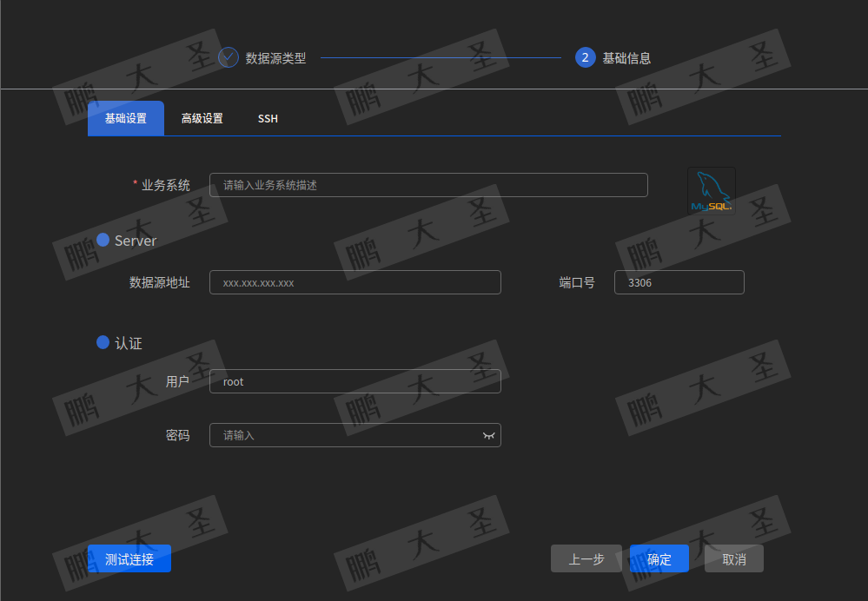Click the completed checkmark on 数据源类型 step
868x601 pixels.
(x=228, y=57)
